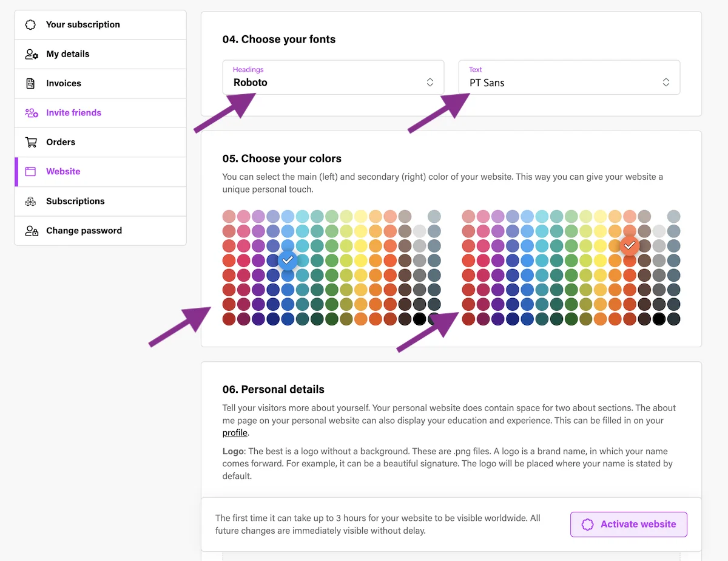
Task: Click the '04. Choose your fonts' heading
Action: point(279,39)
